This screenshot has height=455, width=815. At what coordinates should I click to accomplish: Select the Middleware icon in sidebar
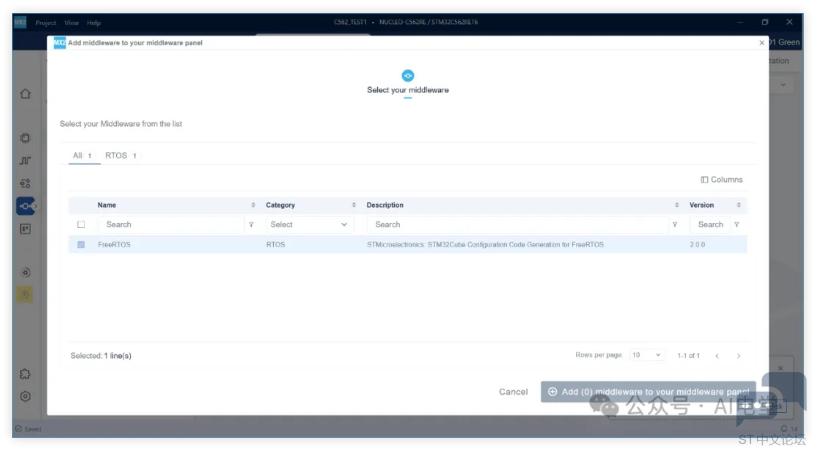[25, 206]
